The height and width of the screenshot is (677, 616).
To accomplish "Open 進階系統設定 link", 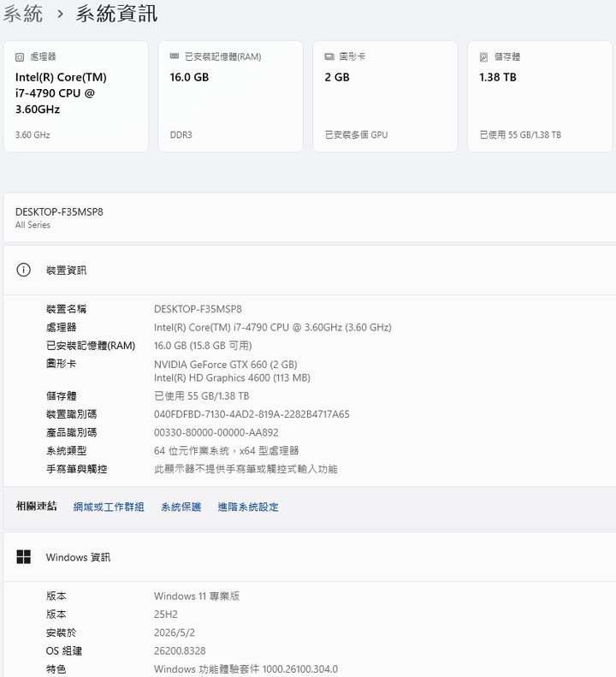I will pyautogui.click(x=248, y=507).
